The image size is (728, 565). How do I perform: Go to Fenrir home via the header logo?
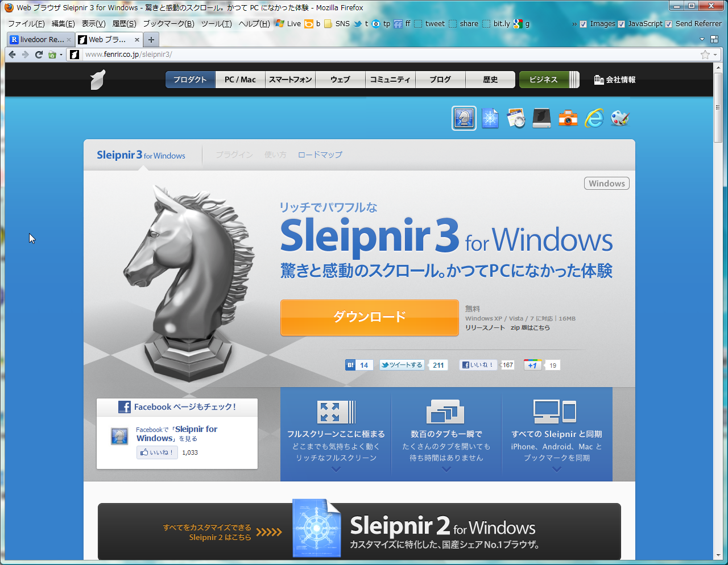(98, 80)
